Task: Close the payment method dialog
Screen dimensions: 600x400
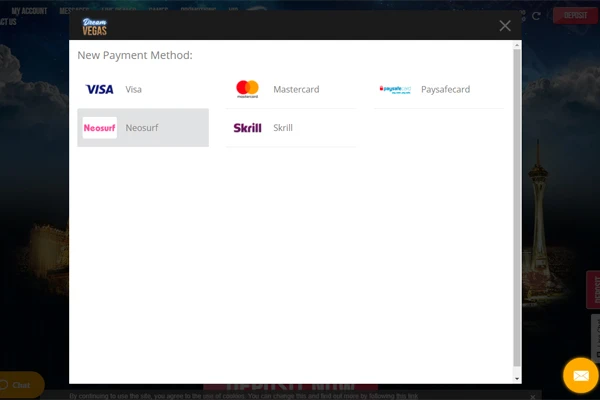Action: [505, 26]
